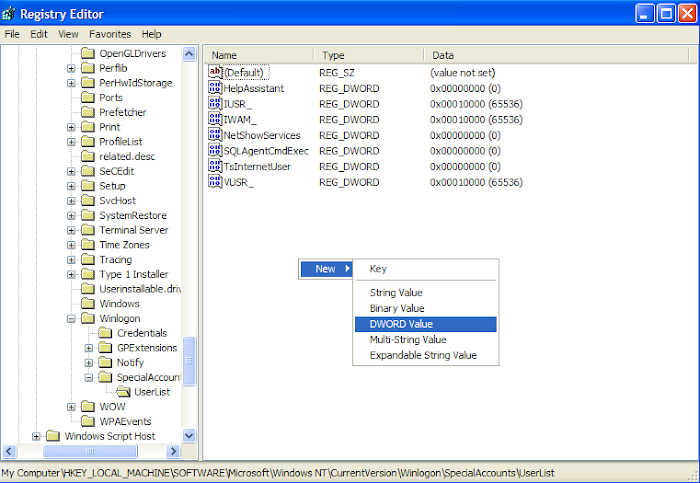Open the Edit menu
Viewport: 700px width, 483px height.
tap(39, 34)
